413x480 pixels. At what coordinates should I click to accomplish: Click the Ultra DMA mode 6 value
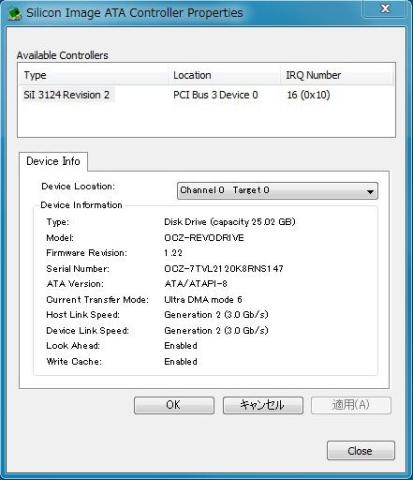(x=203, y=299)
